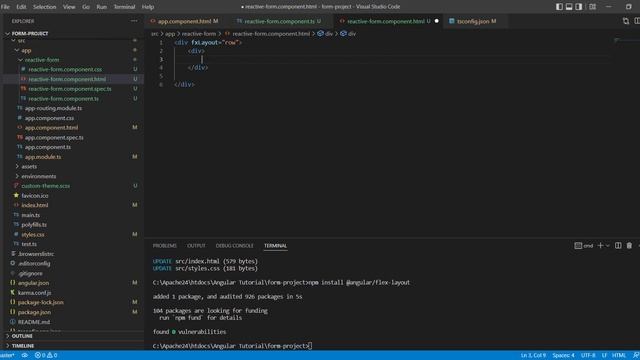Open reactive-form.component.ts in explorer

click(63, 99)
